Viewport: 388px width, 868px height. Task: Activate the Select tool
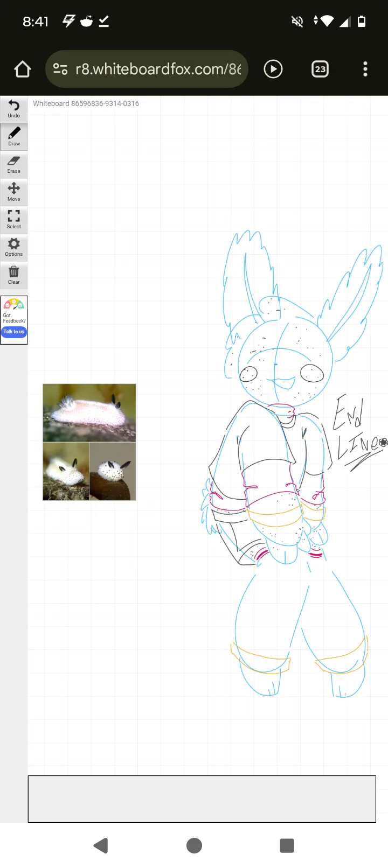[x=14, y=220]
